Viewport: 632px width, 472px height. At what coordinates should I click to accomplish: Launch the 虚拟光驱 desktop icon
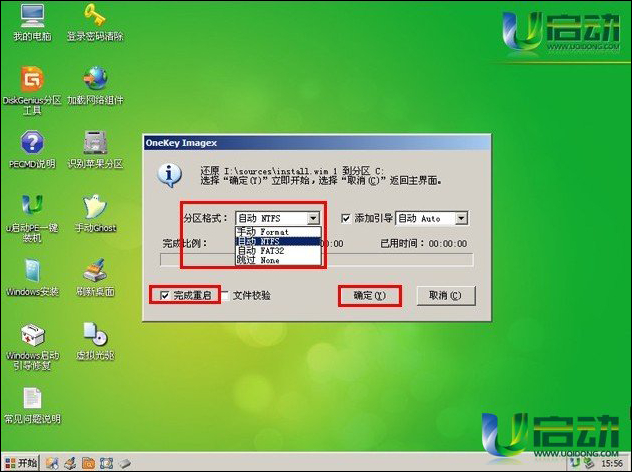click(x=95, y=334)
